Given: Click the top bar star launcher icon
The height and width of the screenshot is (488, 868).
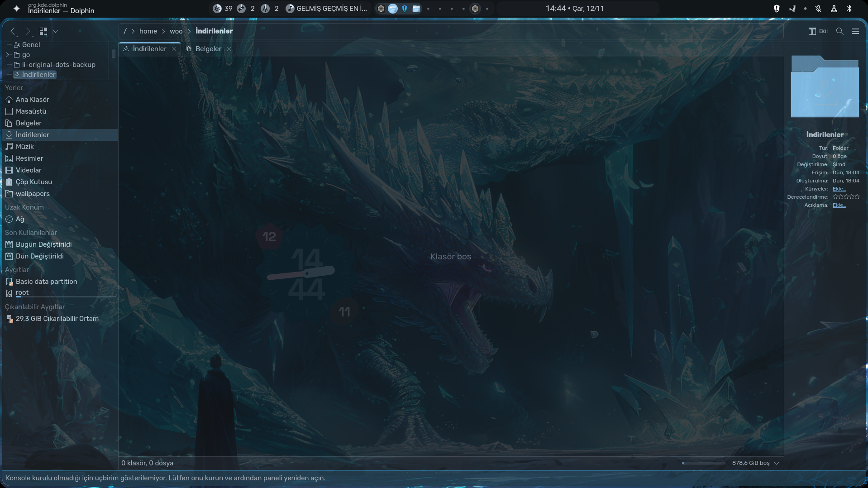Looking at the screenshot, I should (17, 9).
